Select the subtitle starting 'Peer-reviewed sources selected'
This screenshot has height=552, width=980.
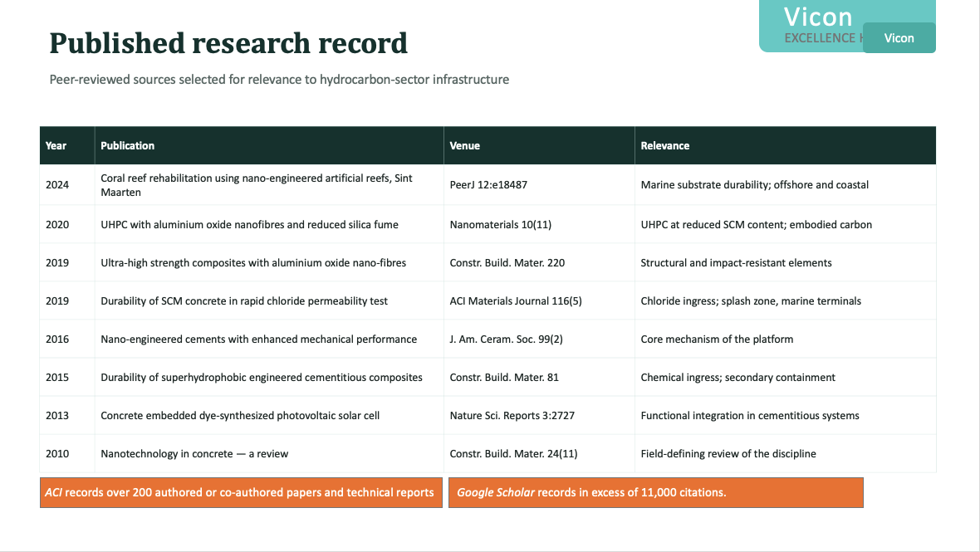(279, 80)
